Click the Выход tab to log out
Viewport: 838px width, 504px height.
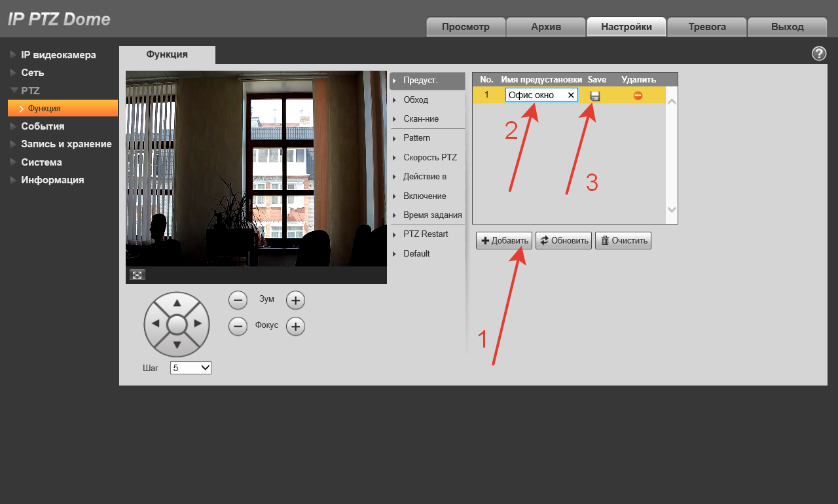click(x=788, y=27)
